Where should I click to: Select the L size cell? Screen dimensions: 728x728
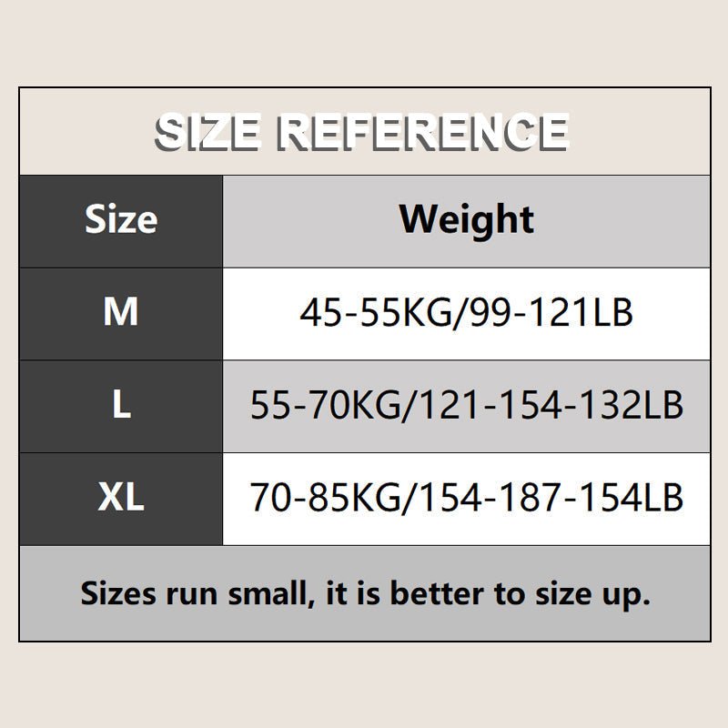[121, 406]
